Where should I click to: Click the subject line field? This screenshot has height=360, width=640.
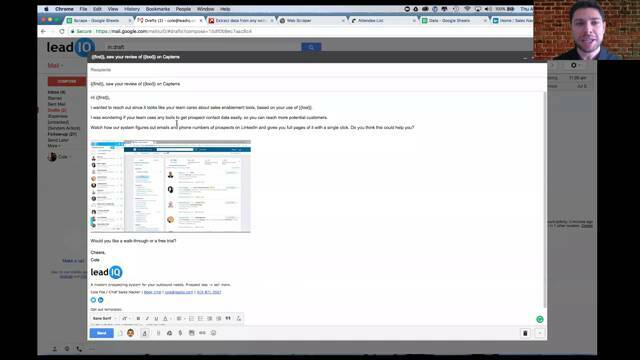pos(317,84)
